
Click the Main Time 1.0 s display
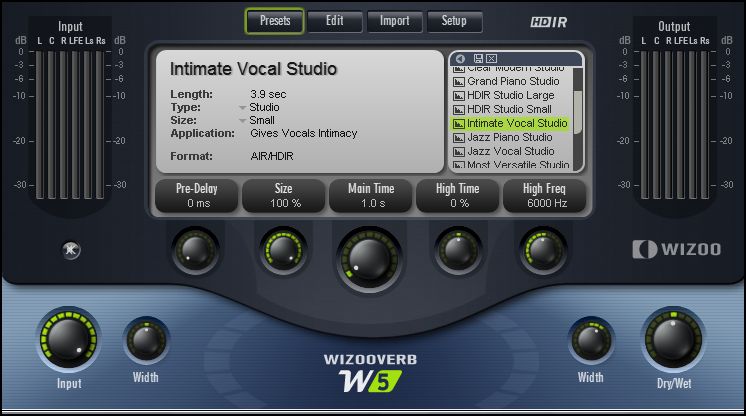[x=371, y=196]
